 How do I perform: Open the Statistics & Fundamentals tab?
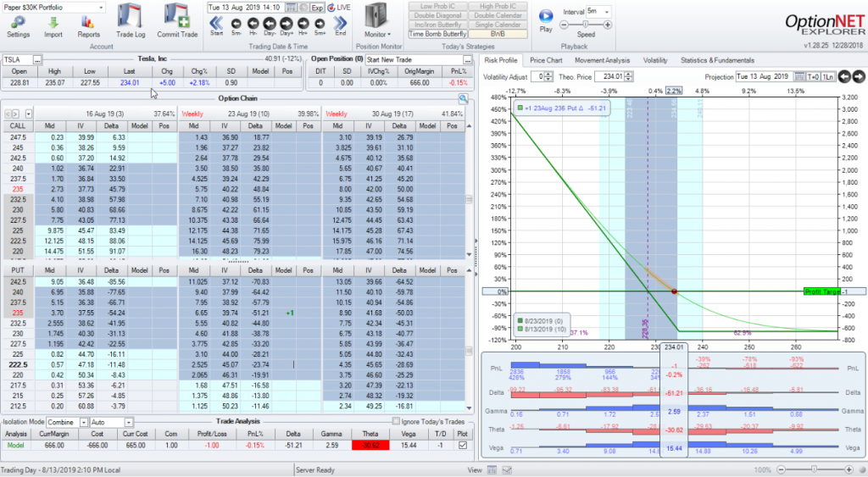click(717, 60)
